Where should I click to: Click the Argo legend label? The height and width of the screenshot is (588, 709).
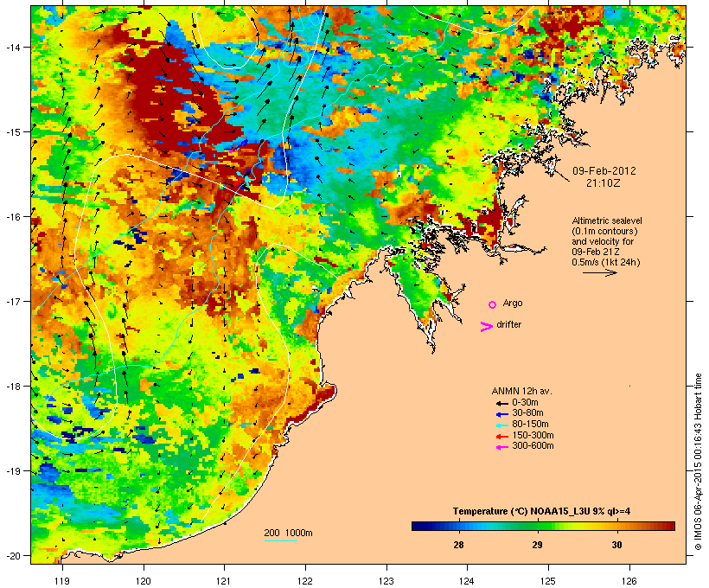click(x=513, y=304)
